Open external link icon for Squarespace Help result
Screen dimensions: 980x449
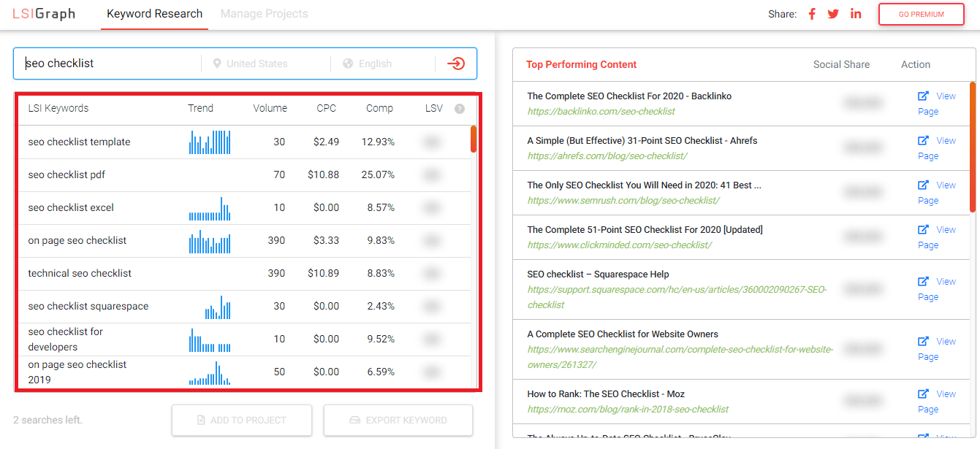click(x=924, y=281)
